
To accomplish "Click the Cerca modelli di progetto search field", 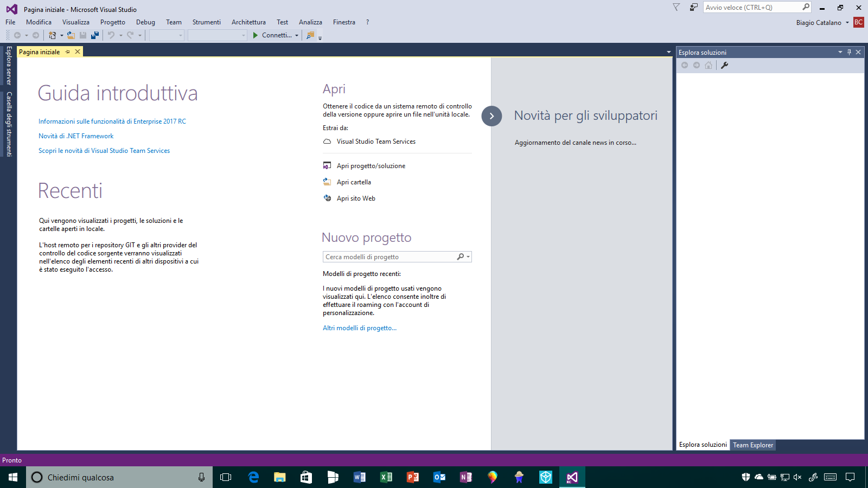I will click(397, 257).
